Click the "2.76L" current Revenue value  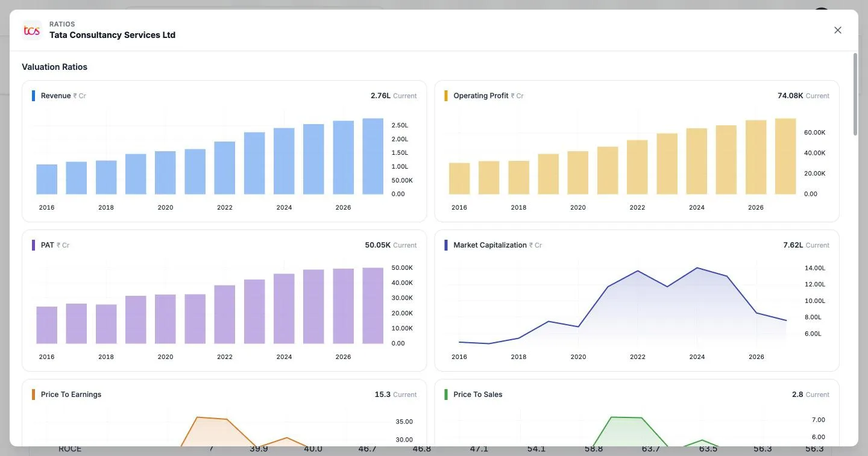380,96
